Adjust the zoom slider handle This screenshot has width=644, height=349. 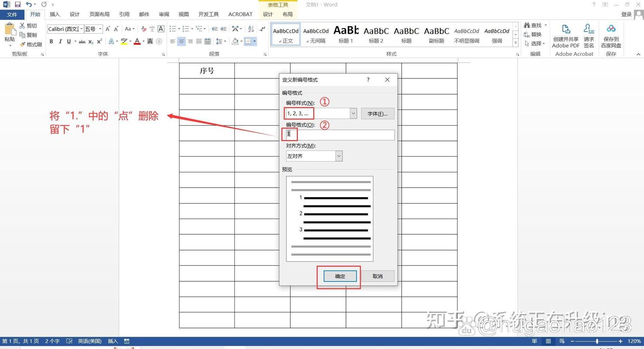click(x=597, y=341)
